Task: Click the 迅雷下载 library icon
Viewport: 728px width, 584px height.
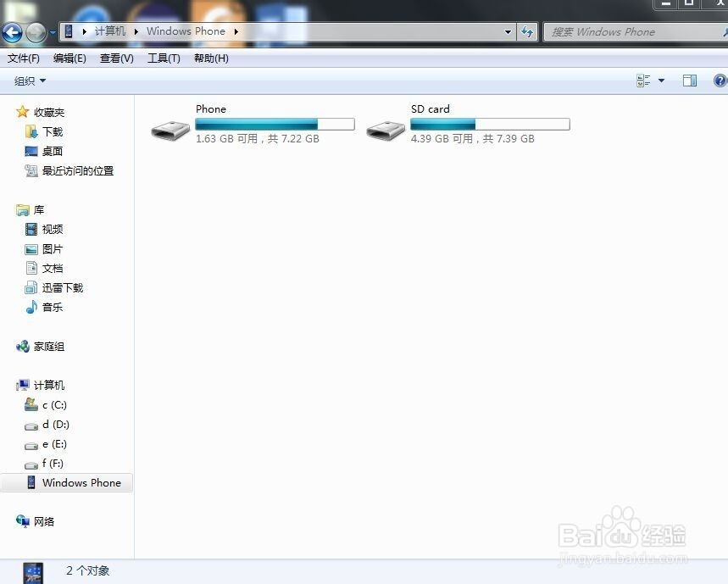Action: (31, 288)
